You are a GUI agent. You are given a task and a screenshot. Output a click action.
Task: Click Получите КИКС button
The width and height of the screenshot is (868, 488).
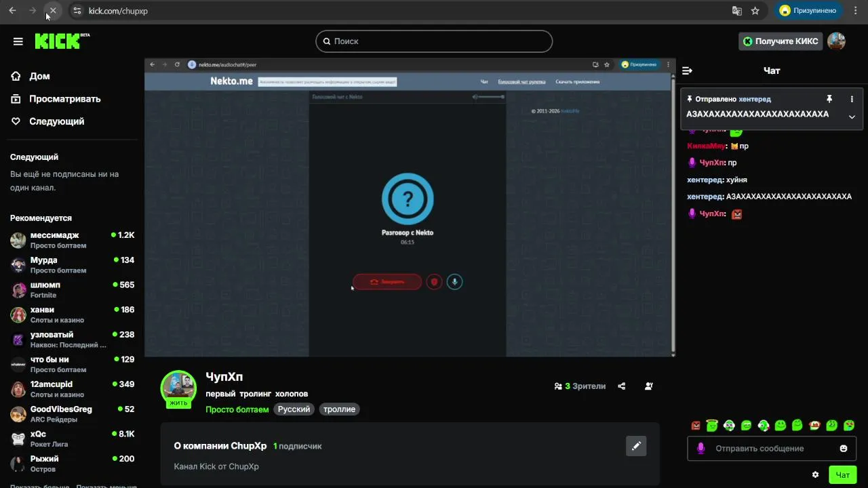click(781, 41)
